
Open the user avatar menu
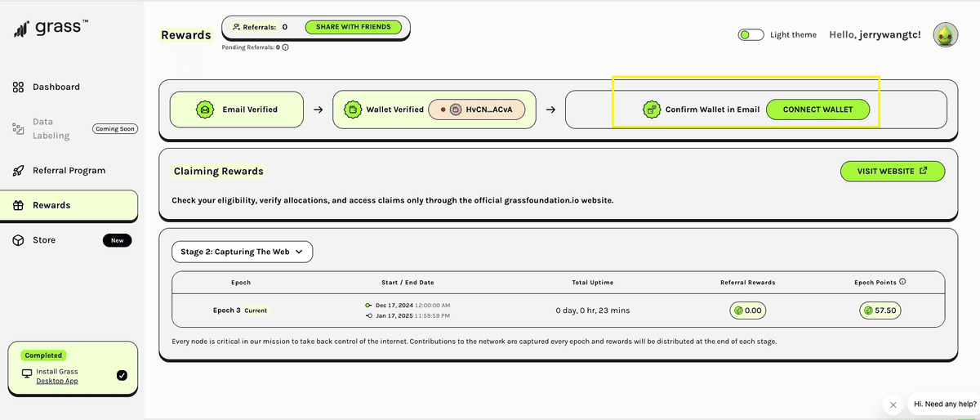coord(946,34)
